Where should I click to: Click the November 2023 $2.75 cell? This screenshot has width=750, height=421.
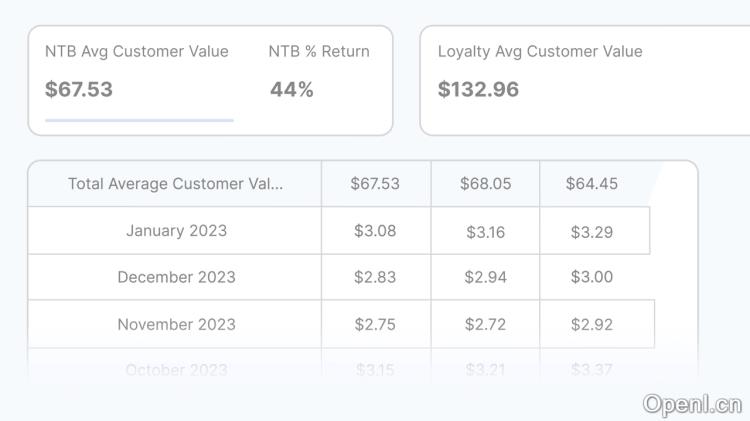coord(375,324)
